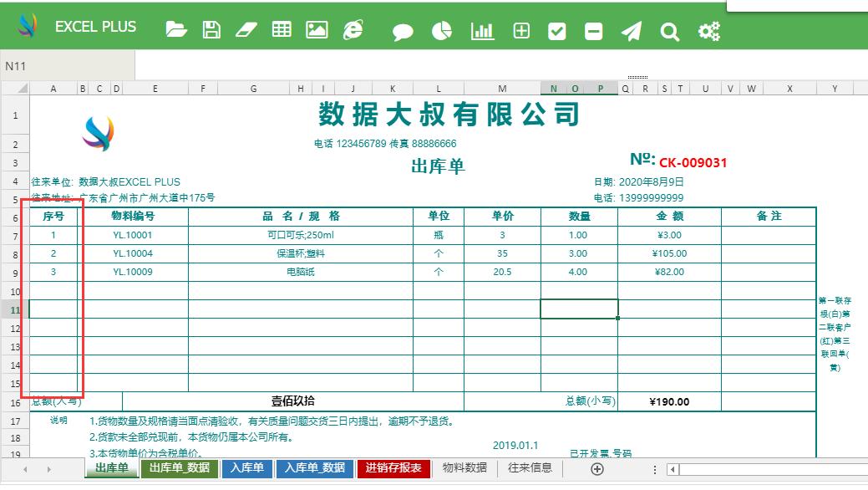Open the file open folder icon

point(175,28)
